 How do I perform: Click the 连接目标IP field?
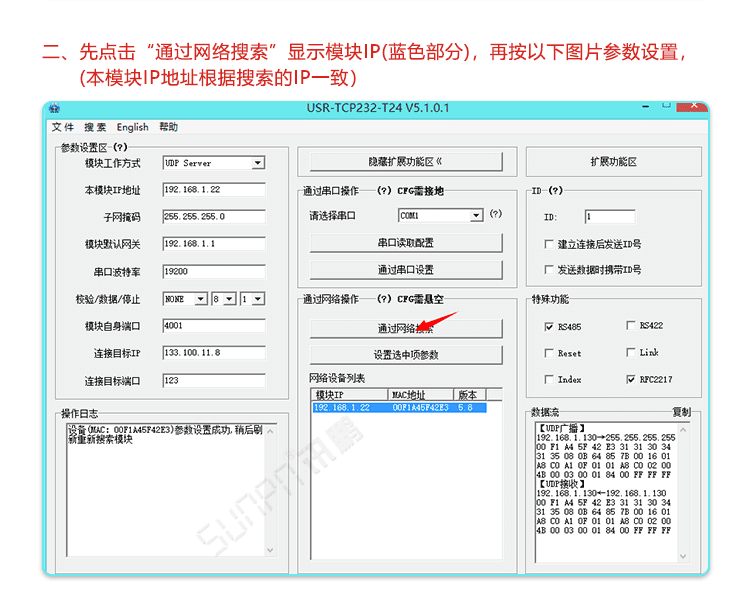[x=214, y=353]
